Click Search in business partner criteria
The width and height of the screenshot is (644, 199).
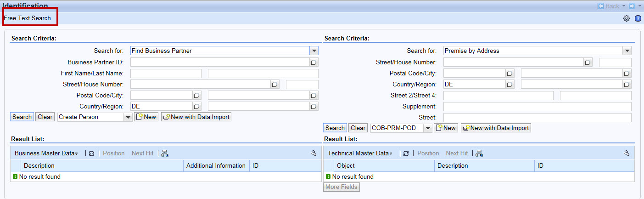click(22, 117)
